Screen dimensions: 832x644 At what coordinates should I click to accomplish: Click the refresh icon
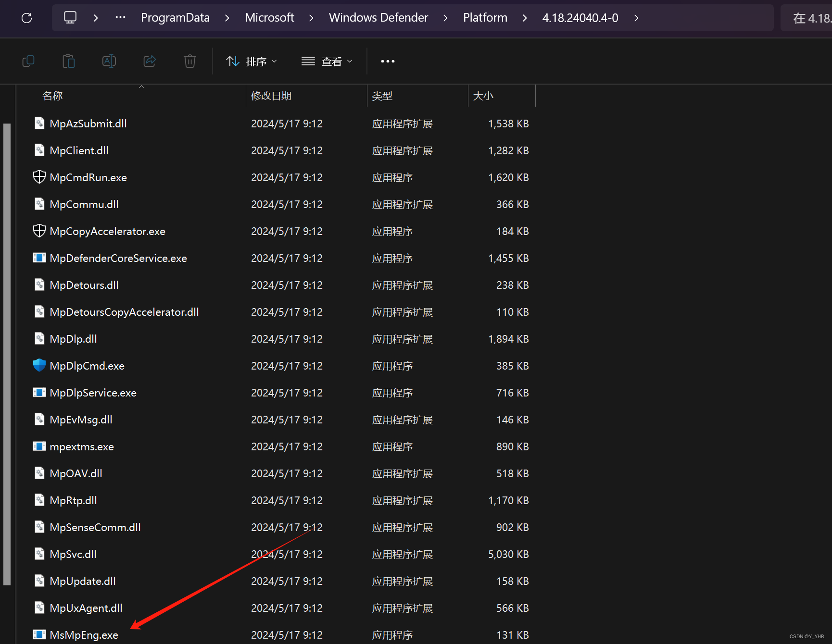click(x=27, y=18)
